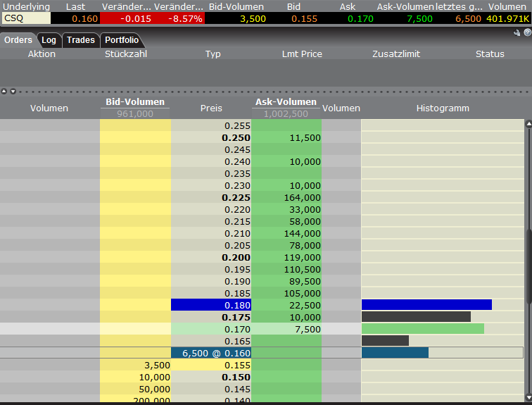The height and width of the screenshot is (405, 532).
Task: Click the scrollbar up arrow in price ladder
Action: (x=528, y=124)
